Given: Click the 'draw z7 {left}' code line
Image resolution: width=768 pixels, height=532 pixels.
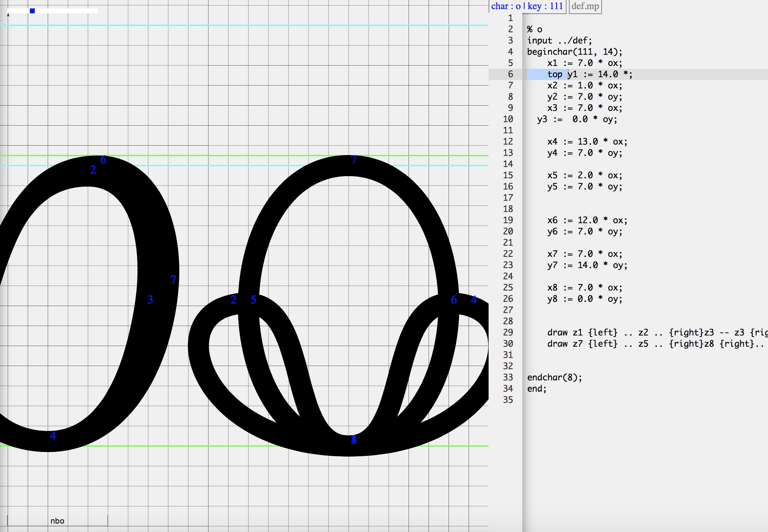Looking at the screenshot, I should coord(582,344).
